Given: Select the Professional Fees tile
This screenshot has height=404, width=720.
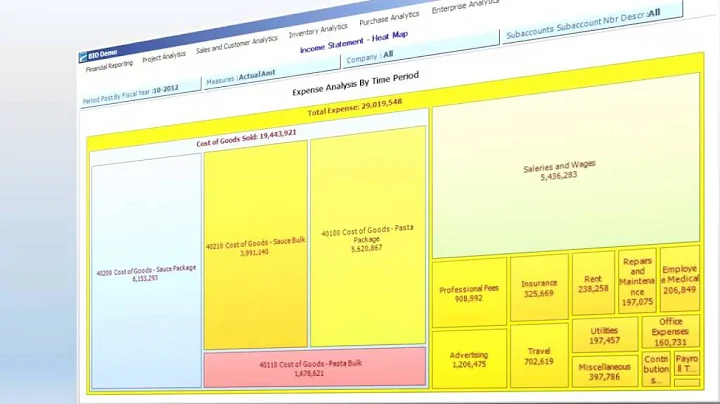Looking at the screenshot, I should point(469,292).
